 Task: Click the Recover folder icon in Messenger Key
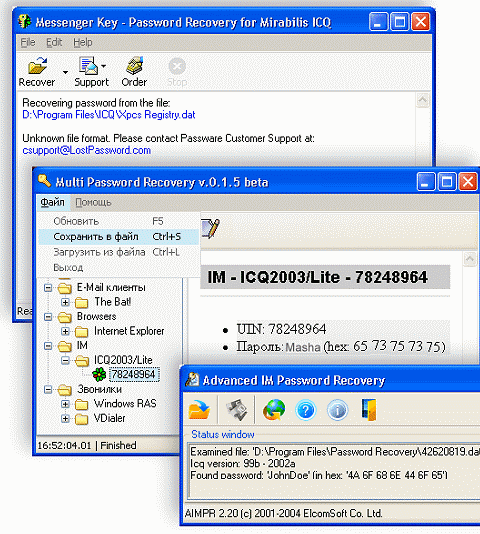pos(37,65)
